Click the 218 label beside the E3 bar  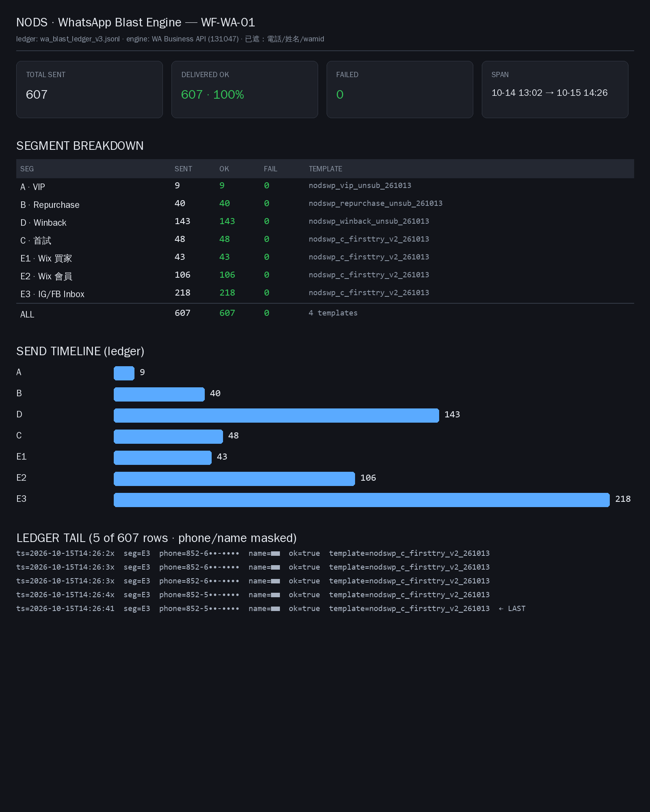point(623,499)
